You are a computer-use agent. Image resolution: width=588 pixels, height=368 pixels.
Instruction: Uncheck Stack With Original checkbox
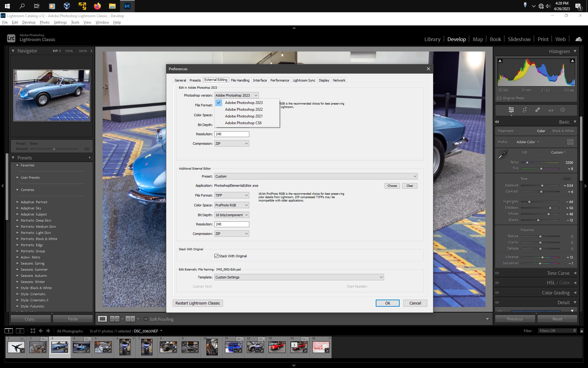click(217, 256)
